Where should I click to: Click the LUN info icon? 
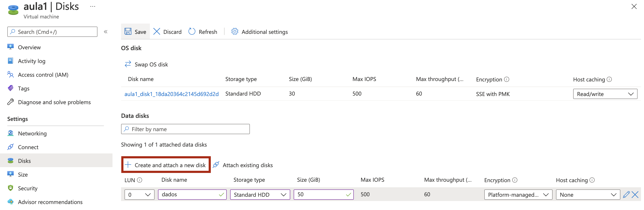pyautogui.click(x=140, y=180)
